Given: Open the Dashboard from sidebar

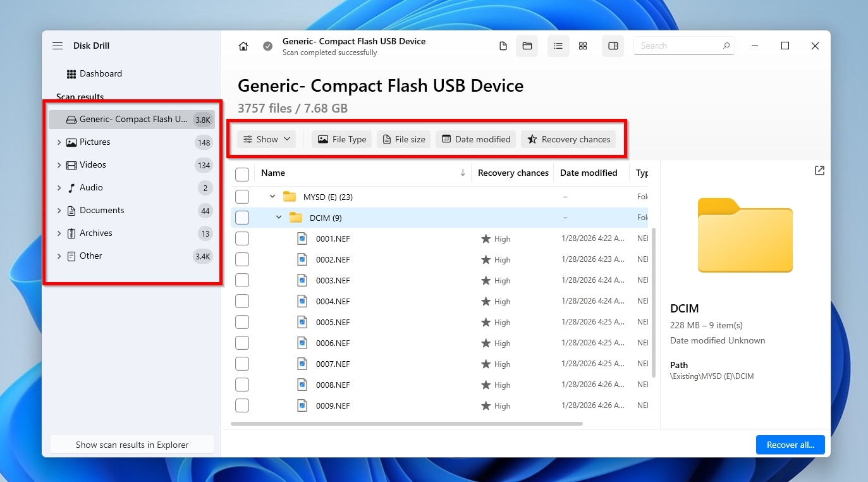Looking at the screenshot, I should [x=101, y=73].
